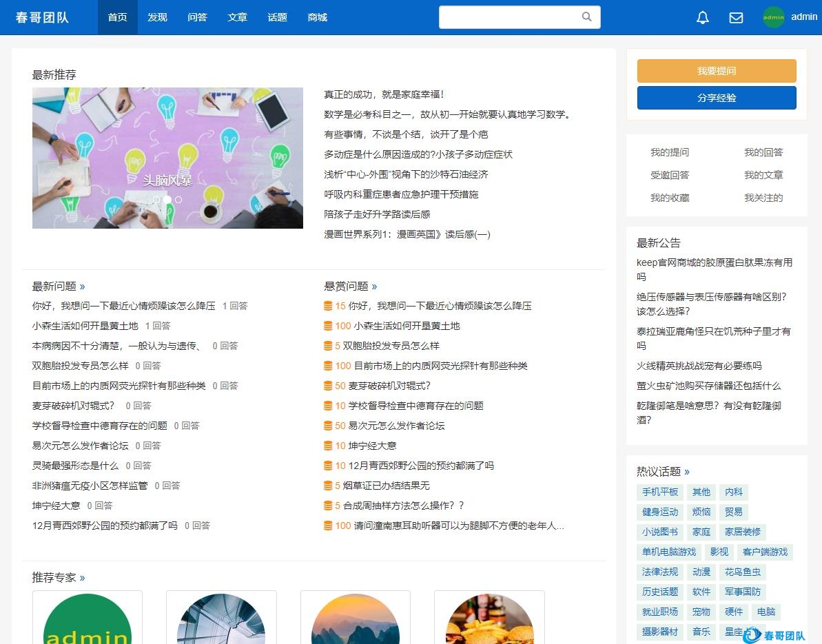
Task: Click coin icon beside 易次元怎么发作者论坛 bounty
Action: (x=328, y=426)
